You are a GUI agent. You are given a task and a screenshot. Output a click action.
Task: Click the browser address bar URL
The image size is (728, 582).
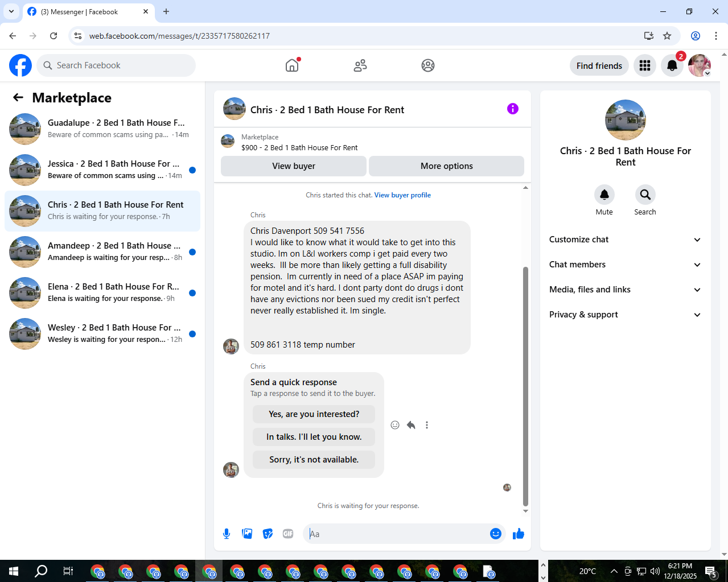(179, 36)
